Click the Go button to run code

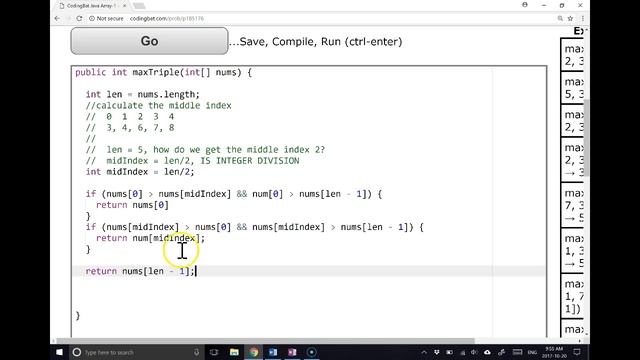click(149, 41)
